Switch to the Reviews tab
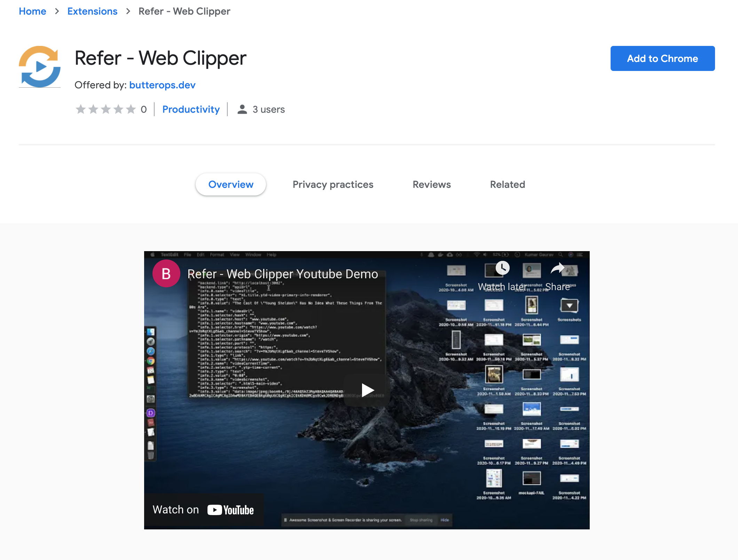Viewport: 738px width, 560px height. pyautogui.click(x=431, y=184)
